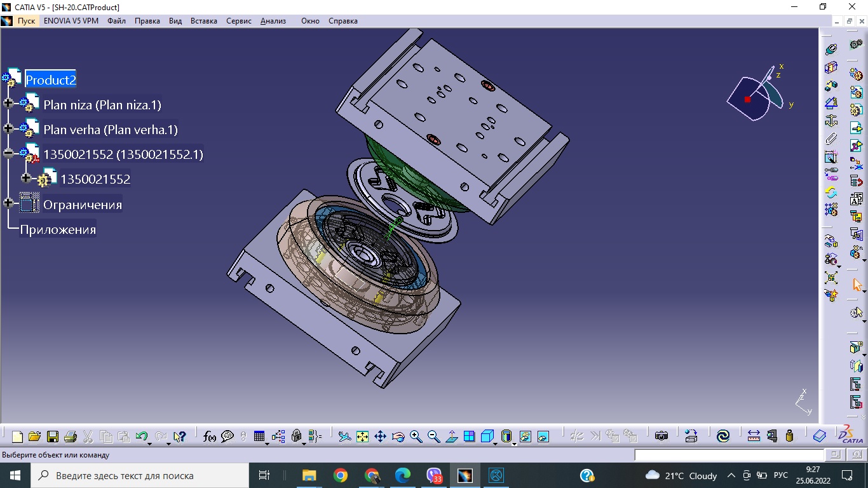
Task: Collapse the 1350021552.1 tree node
Action: 8,153
